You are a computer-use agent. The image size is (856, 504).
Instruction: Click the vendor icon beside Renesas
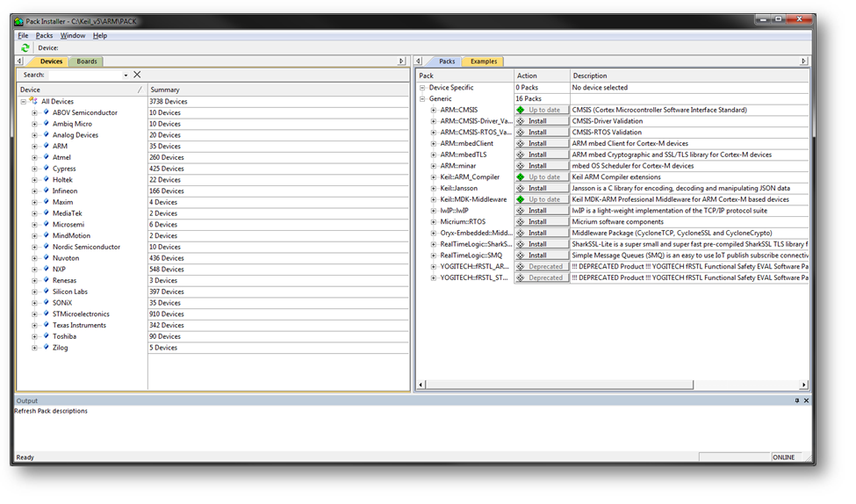[x=46, y=280]
